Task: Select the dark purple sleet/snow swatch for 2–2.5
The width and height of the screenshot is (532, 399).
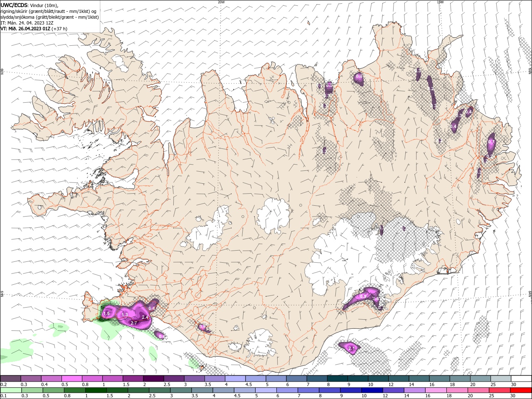Action: point(153,379)
